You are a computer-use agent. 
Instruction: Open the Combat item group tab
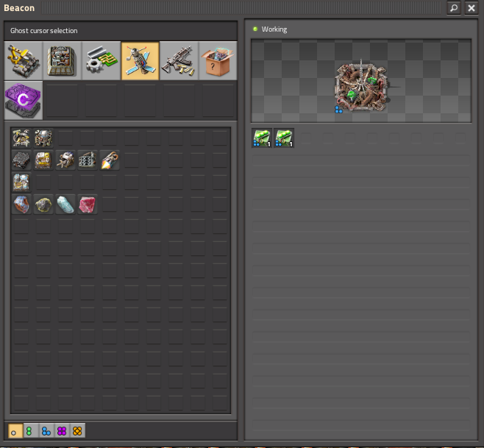click(x=179, y=61)
